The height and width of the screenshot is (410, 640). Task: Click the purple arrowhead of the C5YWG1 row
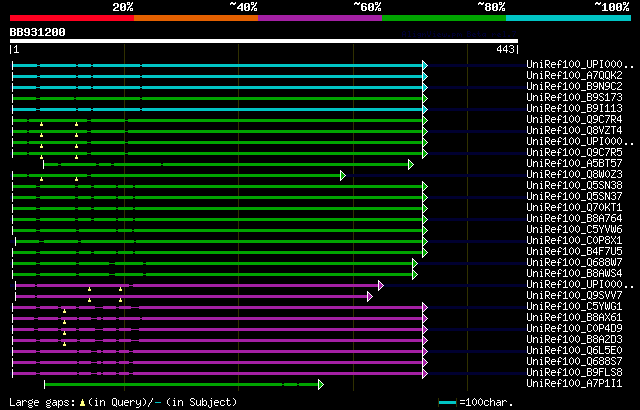[x=425, y=307]
